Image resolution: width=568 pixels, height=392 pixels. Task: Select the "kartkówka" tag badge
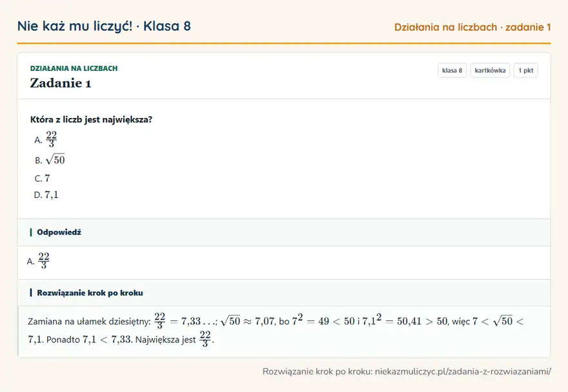490,70
